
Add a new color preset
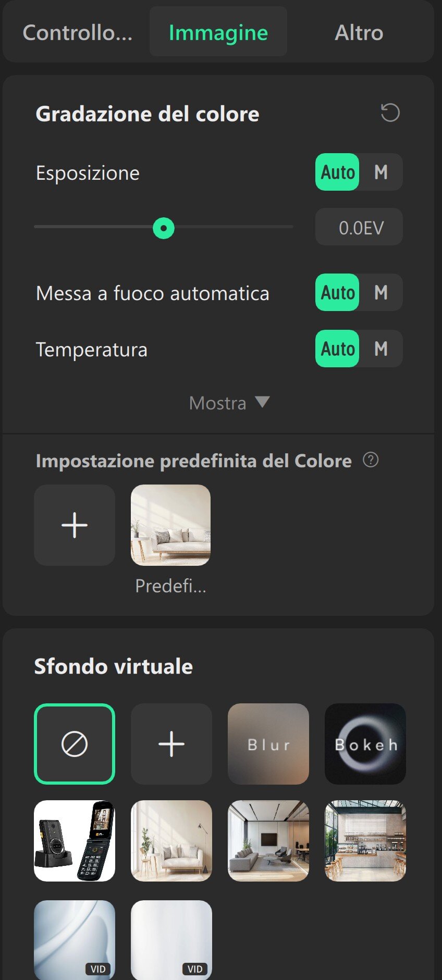pos(75,525)
